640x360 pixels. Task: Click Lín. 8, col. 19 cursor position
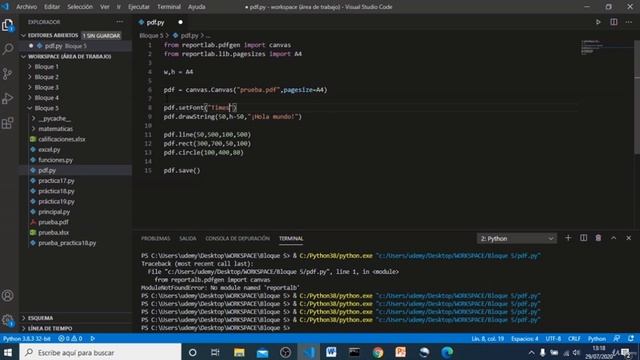click(487, 338)
